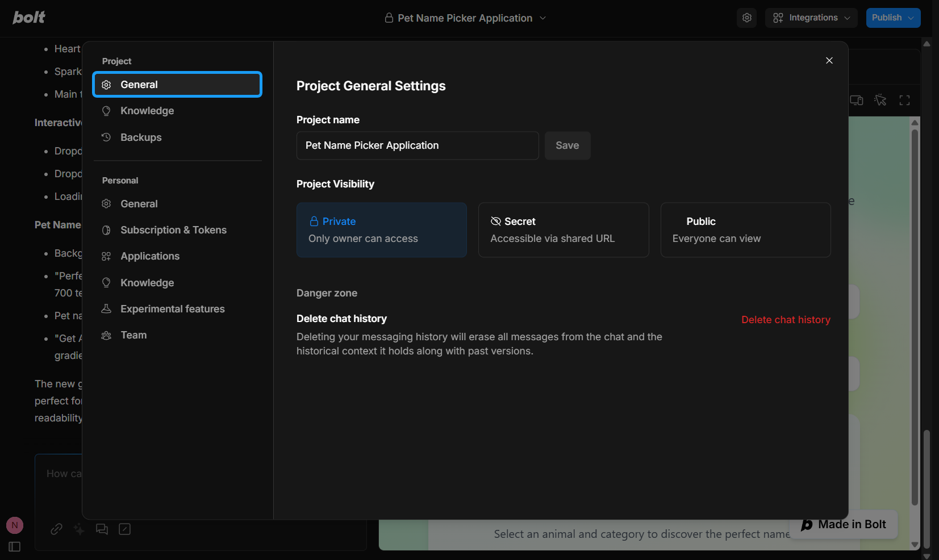Click the Subscription & Tokens icon
Image resolution: width=939 pixels, height=560 pixels.
(x=106, y=230)
